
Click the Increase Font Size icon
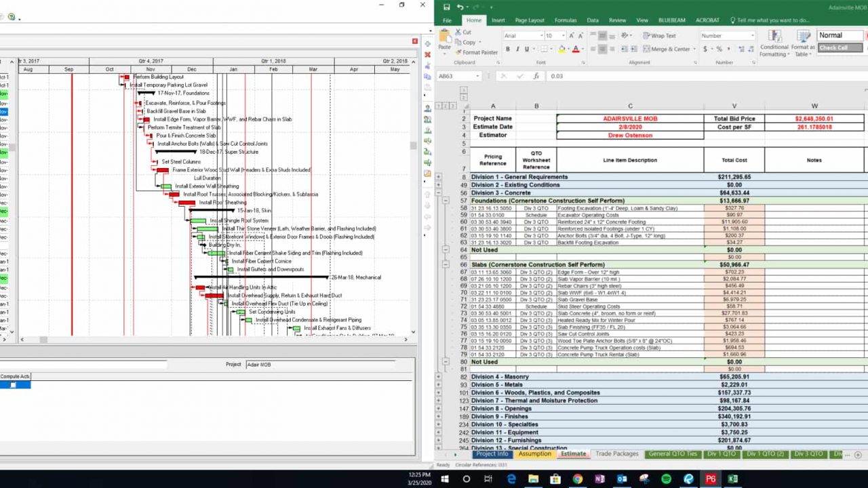coord(572,35)
